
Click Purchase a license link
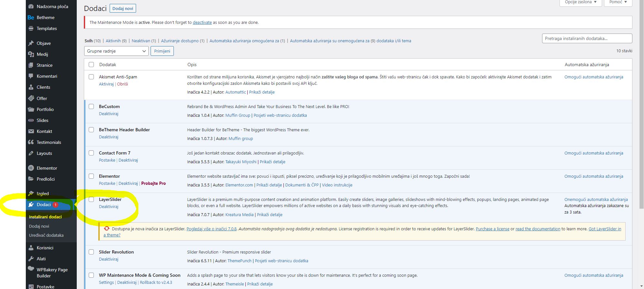tap(492, 229)
